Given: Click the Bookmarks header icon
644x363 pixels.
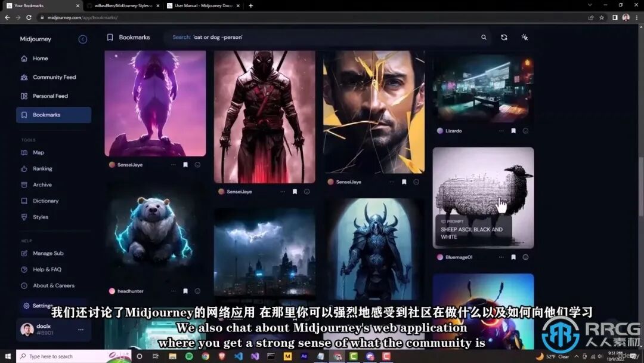Looking at the screenshot, I should 110,37.
